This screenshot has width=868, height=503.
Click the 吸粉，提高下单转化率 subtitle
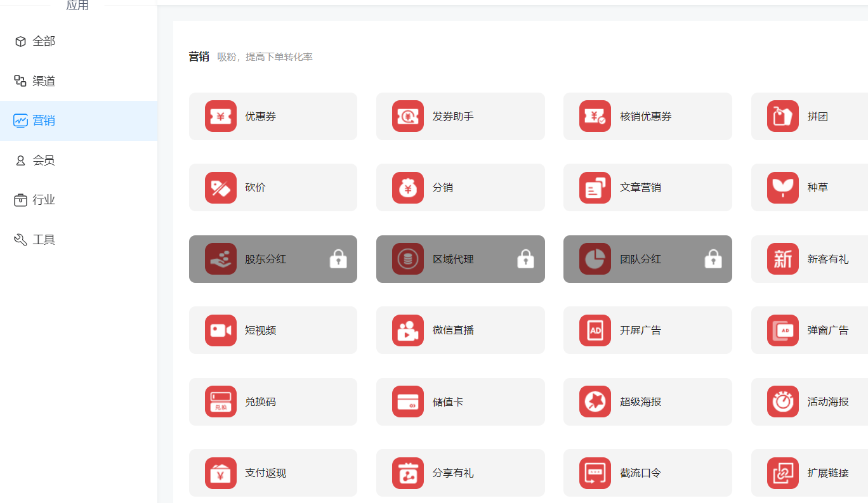coord(265,57)
